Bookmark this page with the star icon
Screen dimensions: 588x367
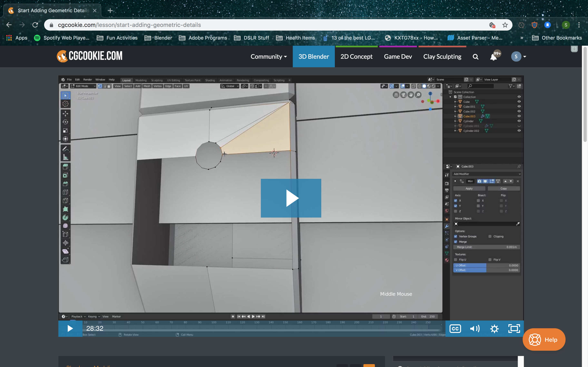pyautogui.click(x=505, y=25)
